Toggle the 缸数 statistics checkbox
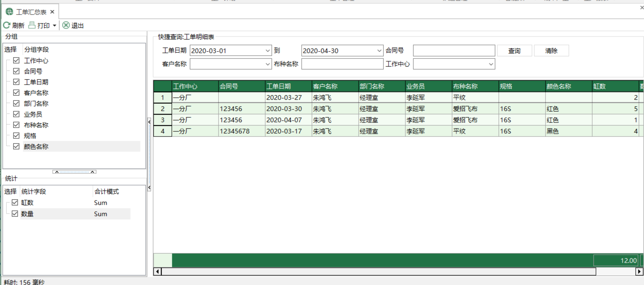The height and width of the screenshot is (285, 644). click(x=15, y=202)
